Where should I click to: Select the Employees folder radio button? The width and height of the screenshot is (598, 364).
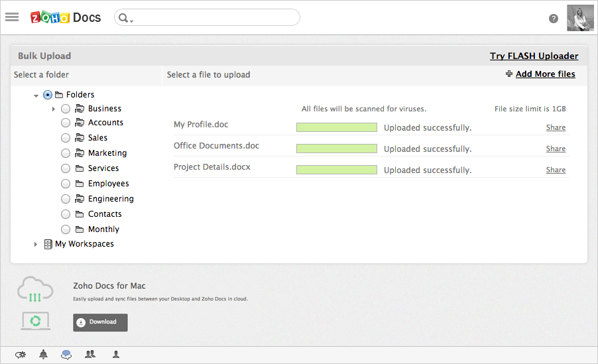66,184
